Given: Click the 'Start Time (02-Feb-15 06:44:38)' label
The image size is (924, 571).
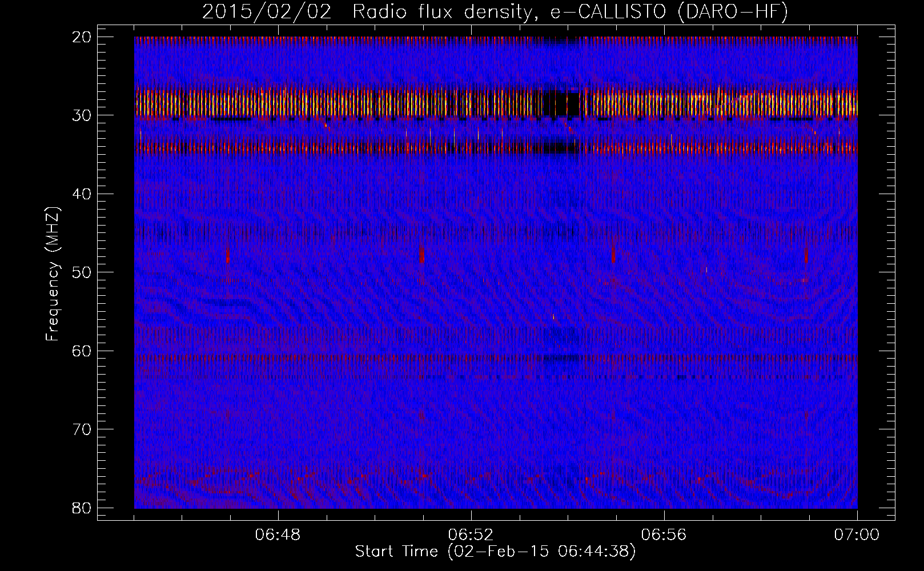Looking at the screenshot, I should 495,552.
